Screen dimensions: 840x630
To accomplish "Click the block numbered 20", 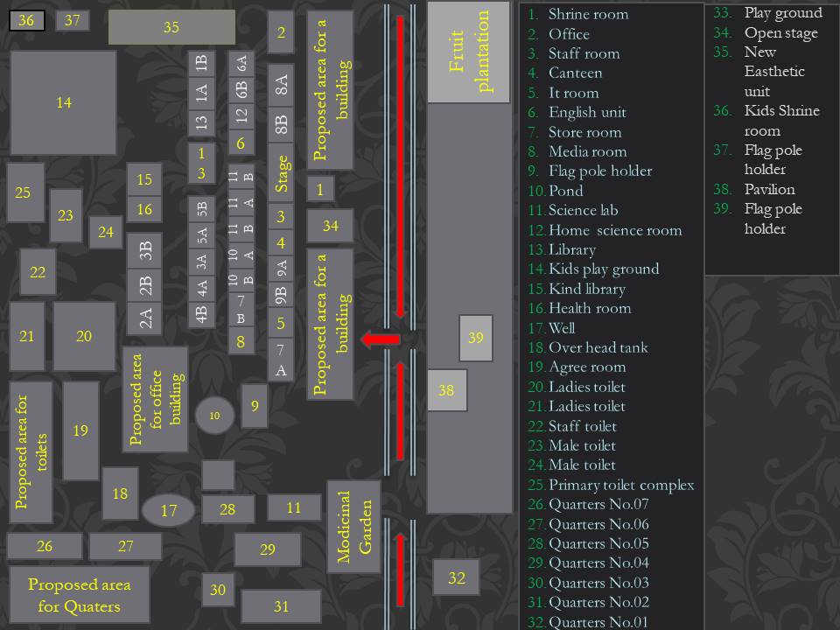I will (84, 336).
